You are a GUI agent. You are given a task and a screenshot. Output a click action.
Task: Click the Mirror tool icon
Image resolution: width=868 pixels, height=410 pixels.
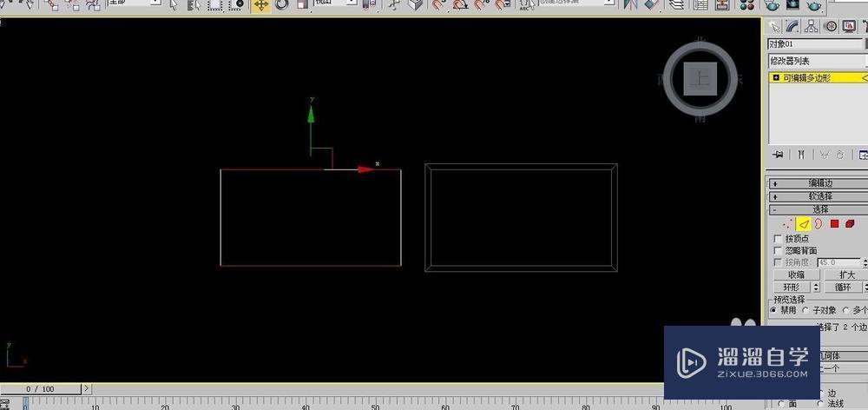[x=630, y=5]
